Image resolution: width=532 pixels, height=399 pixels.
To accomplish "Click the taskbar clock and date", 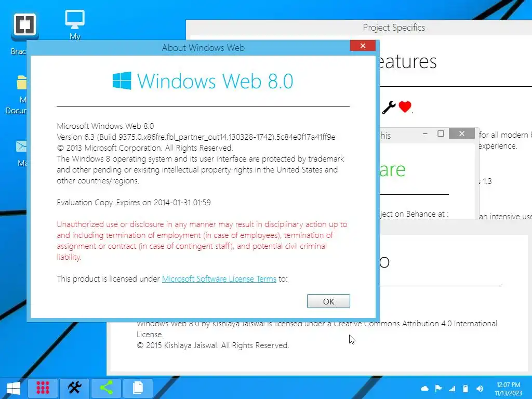I will click(x=508, y=389).
